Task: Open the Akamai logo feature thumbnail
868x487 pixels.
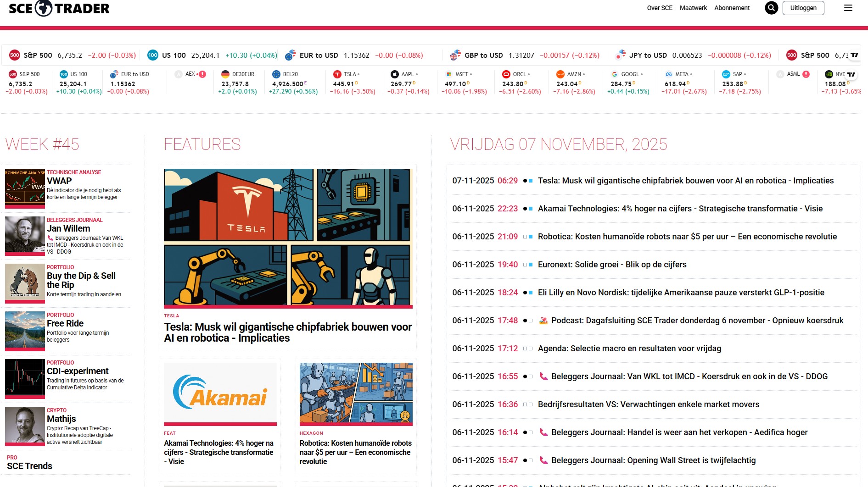Action: tap(220, 393)
